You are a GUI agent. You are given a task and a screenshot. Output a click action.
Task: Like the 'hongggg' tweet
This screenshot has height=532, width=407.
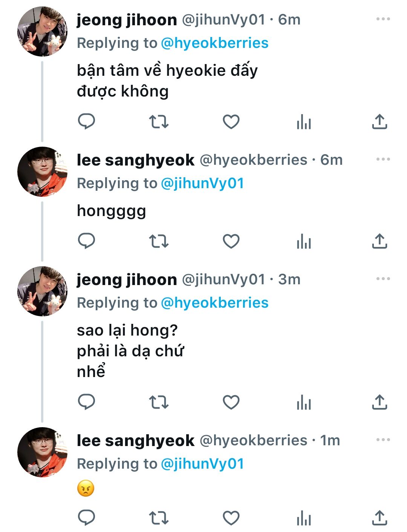click(x=231, y=241)
